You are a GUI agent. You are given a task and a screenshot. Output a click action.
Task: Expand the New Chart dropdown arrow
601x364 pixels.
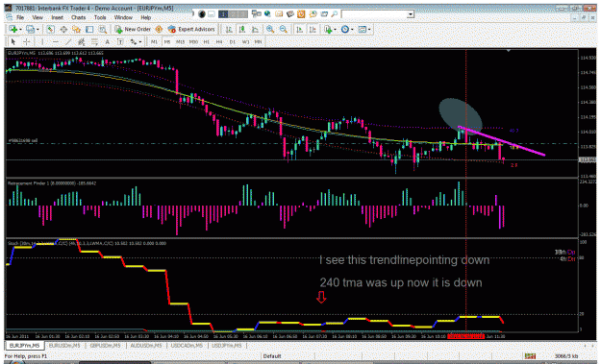(x=20, y=30)
